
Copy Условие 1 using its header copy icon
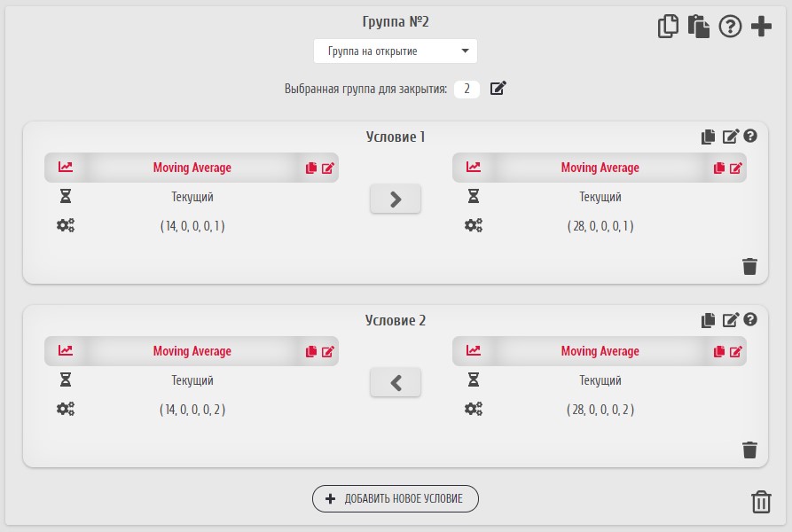pyautogui.click(x=708, y=137)
